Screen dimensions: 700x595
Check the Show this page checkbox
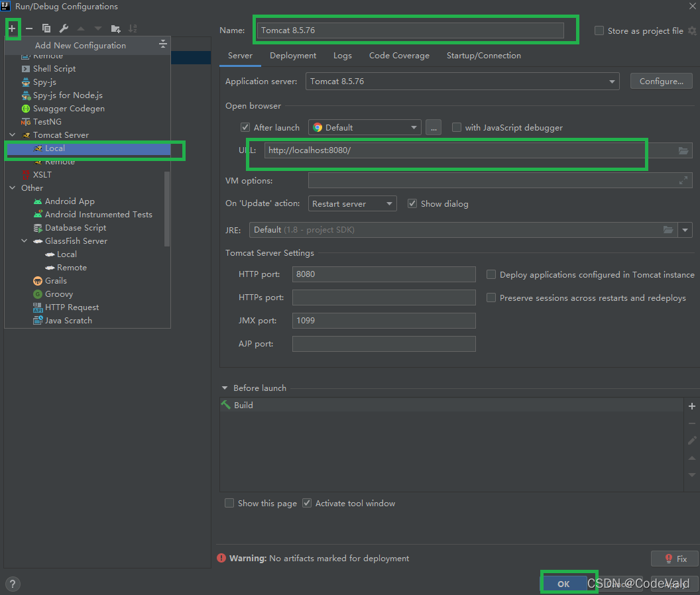pos(229,503)
